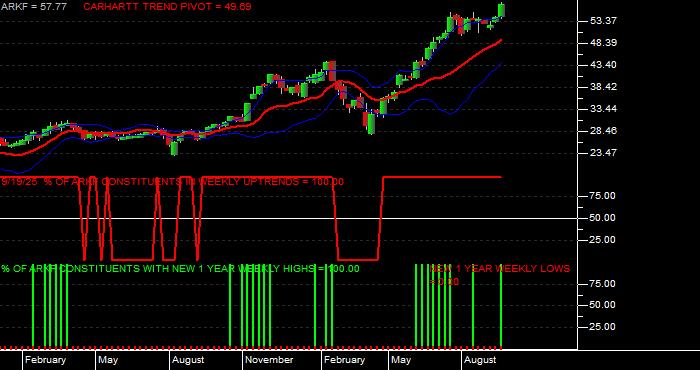Click 25.00 on the weekly uptrends panel axis
Viewport: 700px width, 370px height.
tap(603, 240)
